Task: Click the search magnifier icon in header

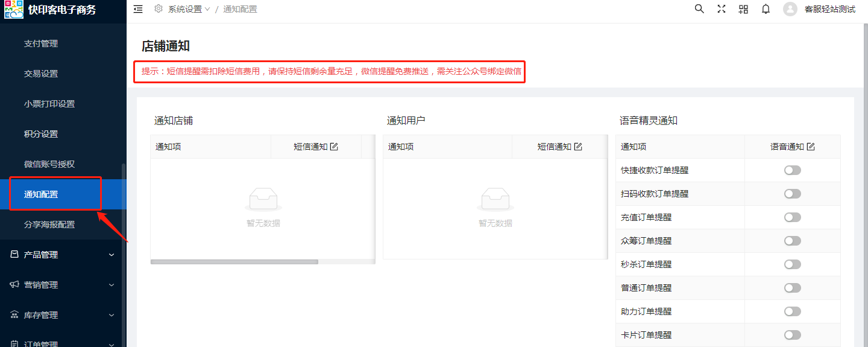Action: (699, 9)
